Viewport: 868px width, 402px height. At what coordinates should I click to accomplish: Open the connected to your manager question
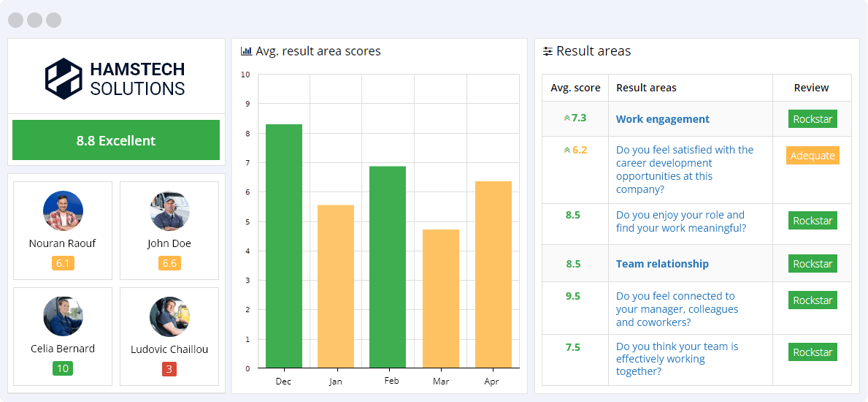point(677,309)
